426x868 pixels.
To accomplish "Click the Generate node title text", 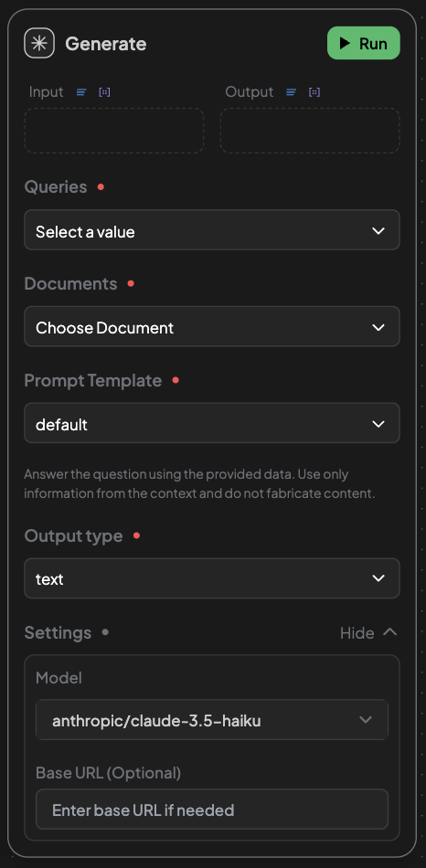I will [106, 44].
